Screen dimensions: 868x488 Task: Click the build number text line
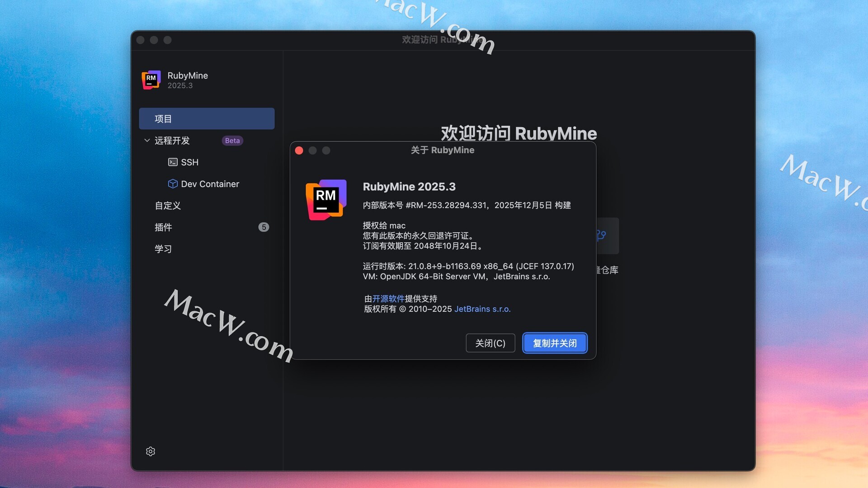pyautogui.click(x=467, y=205)
